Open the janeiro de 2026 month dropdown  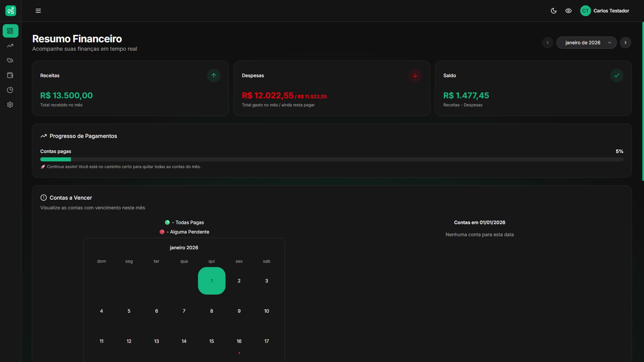[x=586, y=43]
